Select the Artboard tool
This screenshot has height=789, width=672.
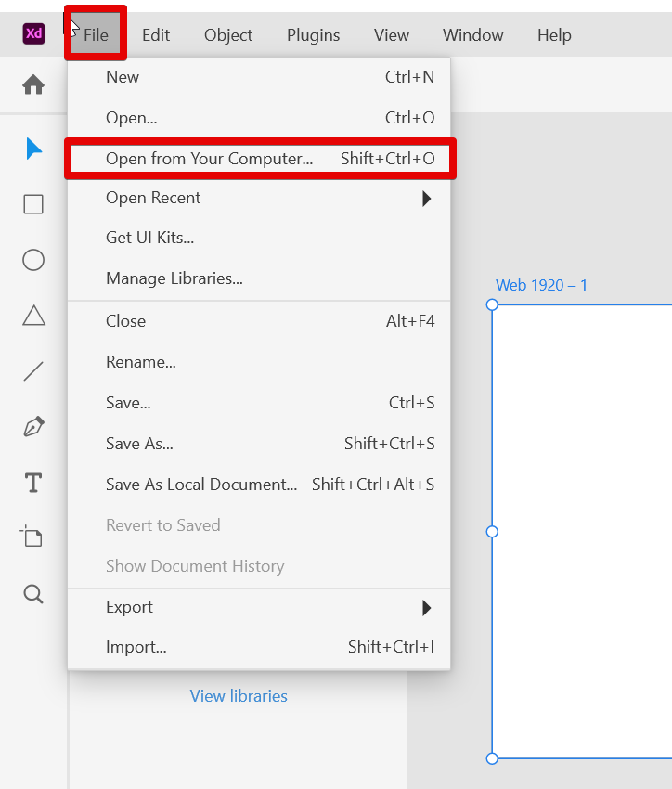(33, 537)
